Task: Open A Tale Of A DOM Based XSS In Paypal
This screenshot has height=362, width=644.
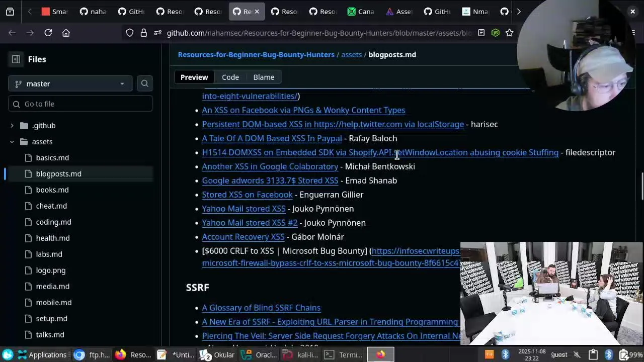Action: (272, 138)
